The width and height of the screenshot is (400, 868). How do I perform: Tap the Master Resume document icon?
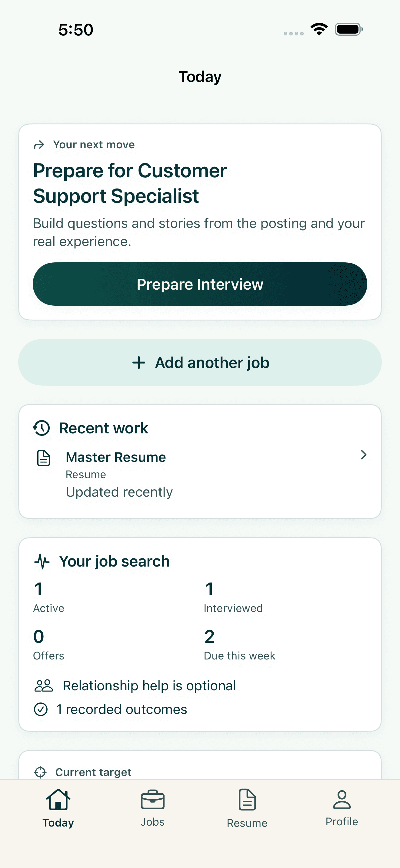tap(44, 458)
